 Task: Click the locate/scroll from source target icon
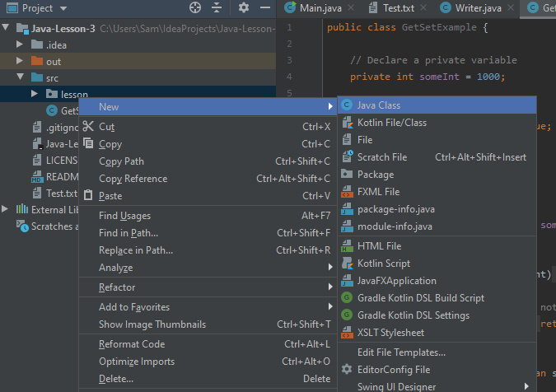click(195, 8)
